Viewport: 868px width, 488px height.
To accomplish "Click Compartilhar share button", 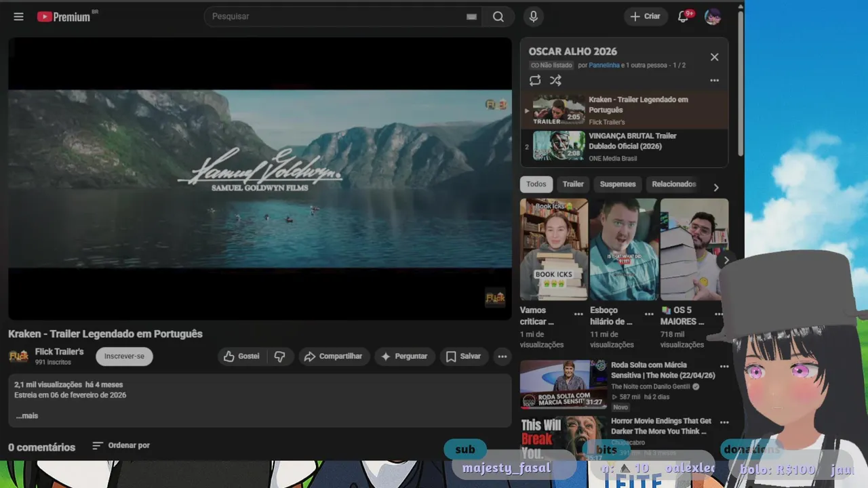I will tap(333, 357).
